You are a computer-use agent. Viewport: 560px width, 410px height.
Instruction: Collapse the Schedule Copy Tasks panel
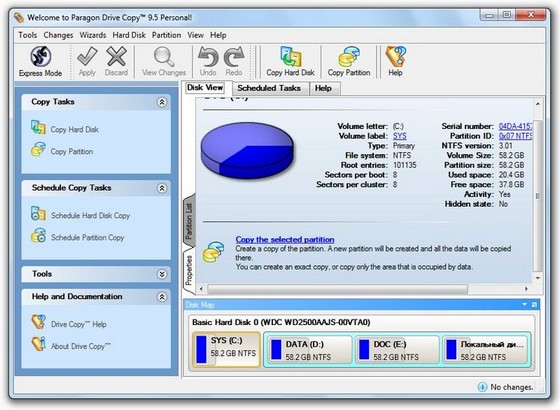click(162, 188)
